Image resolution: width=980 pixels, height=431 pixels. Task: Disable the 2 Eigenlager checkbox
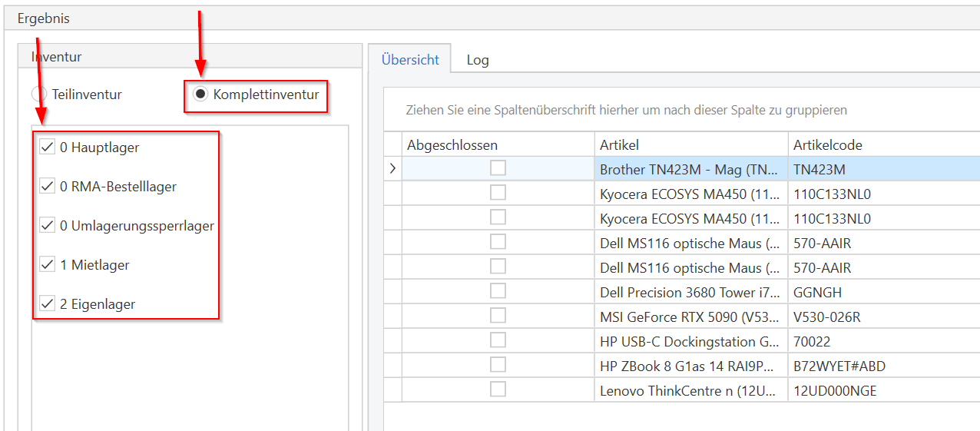coord(48,304)
